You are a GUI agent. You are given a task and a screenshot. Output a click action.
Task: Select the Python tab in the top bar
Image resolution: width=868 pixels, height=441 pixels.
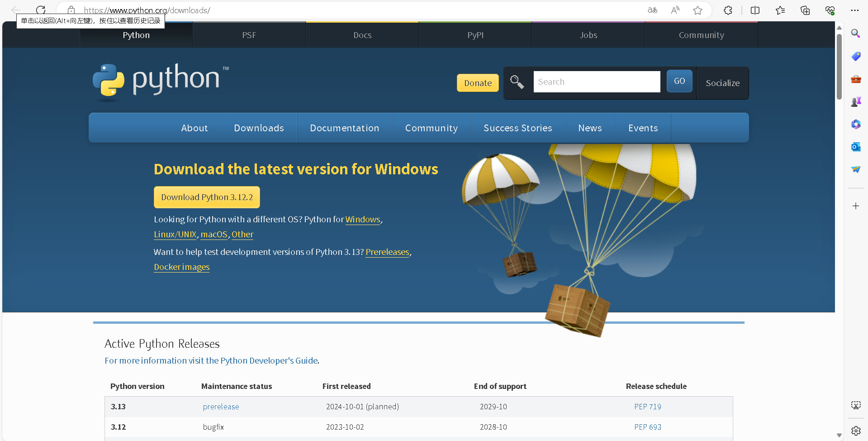pos(136,35)
